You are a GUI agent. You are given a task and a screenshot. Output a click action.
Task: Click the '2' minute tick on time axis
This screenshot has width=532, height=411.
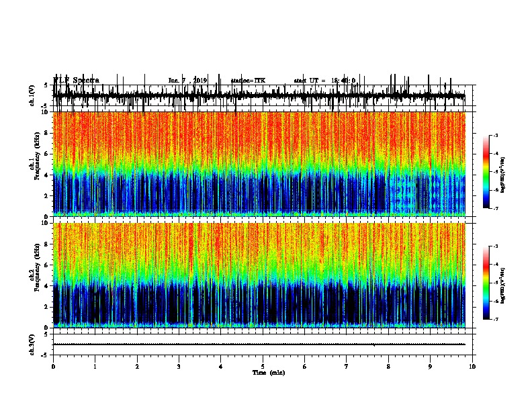[137, 367]
